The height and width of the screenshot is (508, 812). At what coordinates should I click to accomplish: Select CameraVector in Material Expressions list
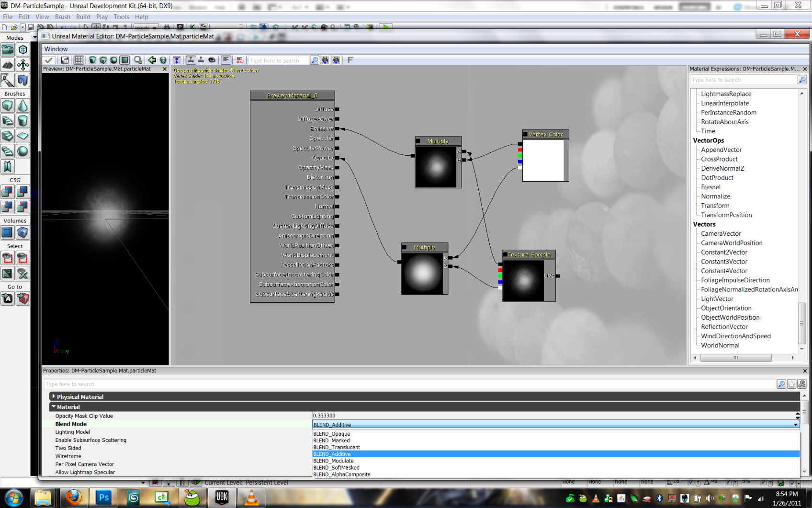click(721, 233)
